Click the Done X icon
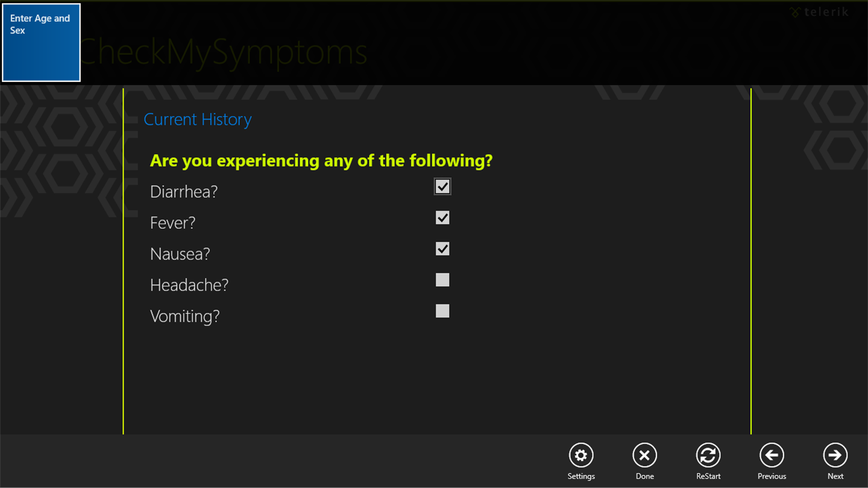 tap(644, 455)
